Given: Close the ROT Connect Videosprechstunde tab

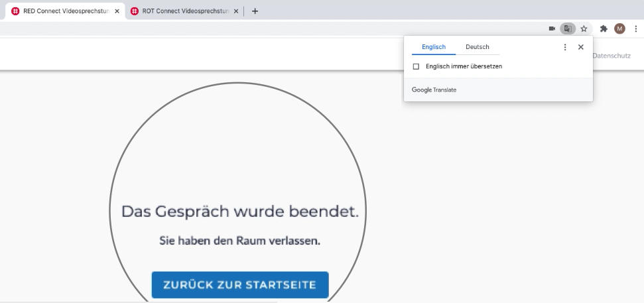Looking at the screenshot, I should click(x=236, y=11).
